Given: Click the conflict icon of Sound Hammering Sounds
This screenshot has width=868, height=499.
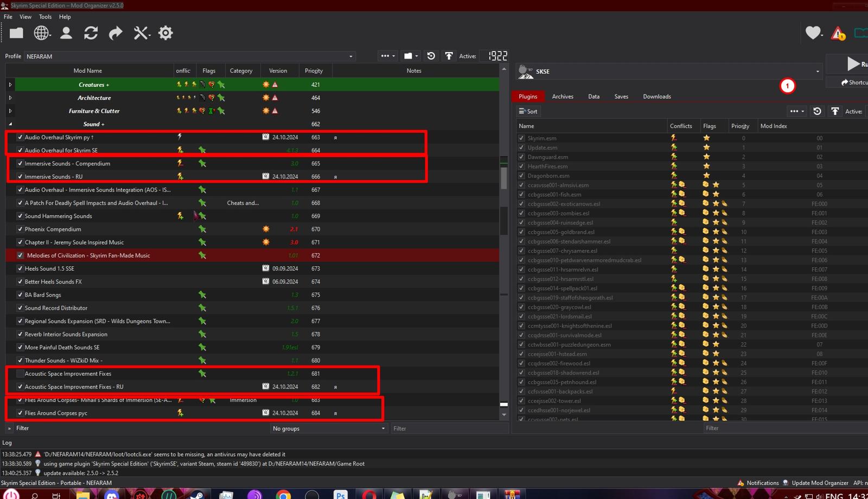Looking at the screenshot, I should (x=180, y=216).
